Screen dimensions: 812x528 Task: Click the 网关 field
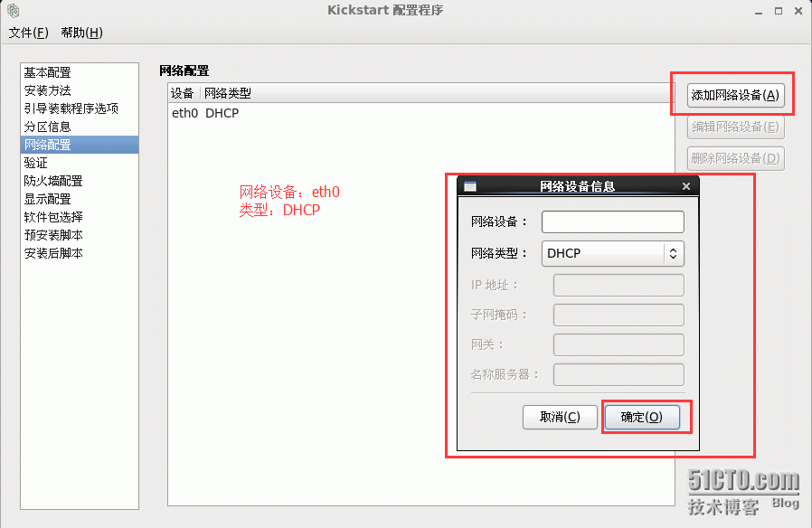618,344
